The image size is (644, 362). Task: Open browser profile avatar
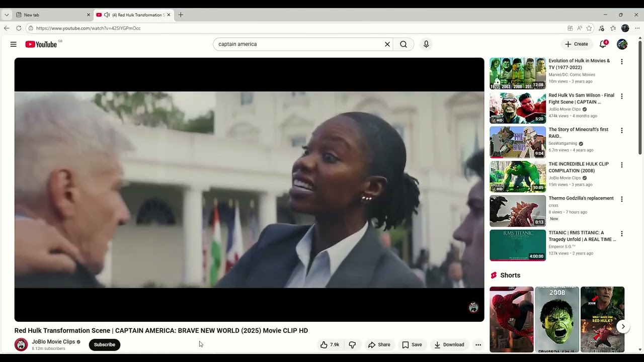coord(625,28)
